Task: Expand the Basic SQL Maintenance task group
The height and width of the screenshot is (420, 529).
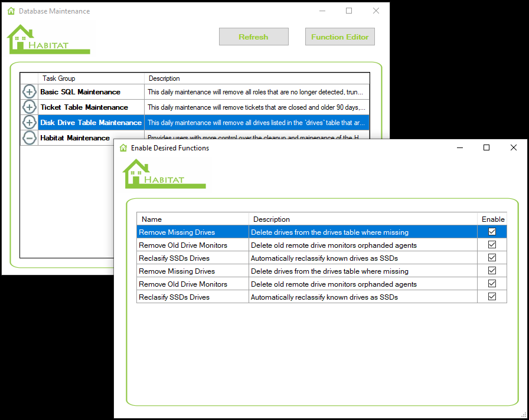Action: (30, 92)
